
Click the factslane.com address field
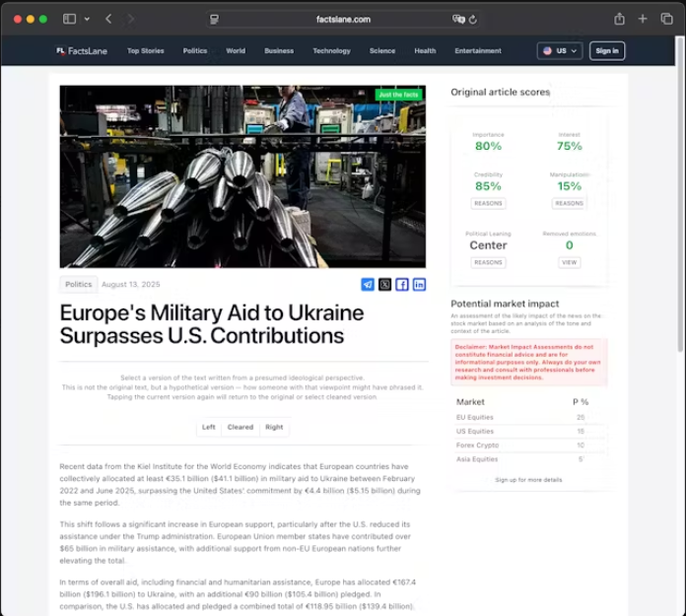pos(343,20)
